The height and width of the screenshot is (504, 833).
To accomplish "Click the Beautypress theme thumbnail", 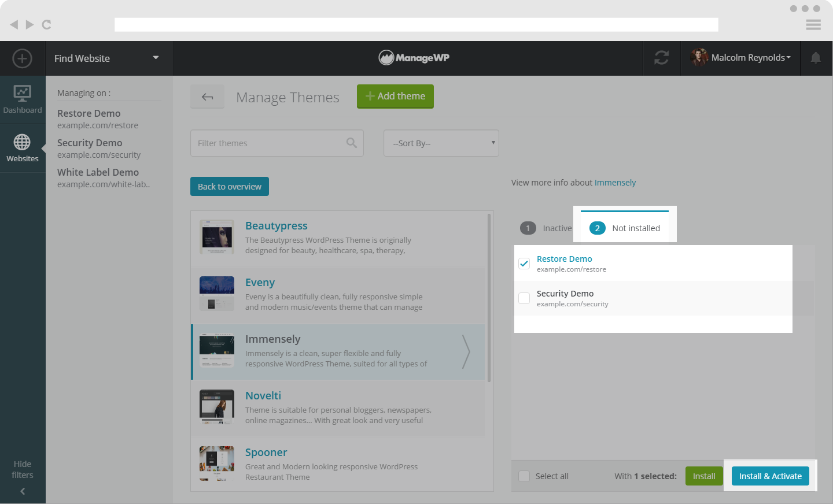I will (x=217, y=237).
